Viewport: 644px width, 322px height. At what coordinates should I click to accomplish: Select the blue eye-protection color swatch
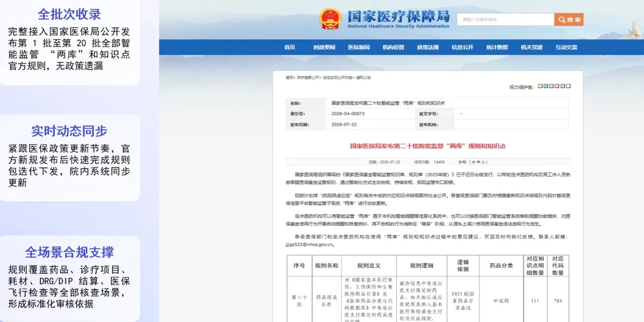[x=546, y=86]
